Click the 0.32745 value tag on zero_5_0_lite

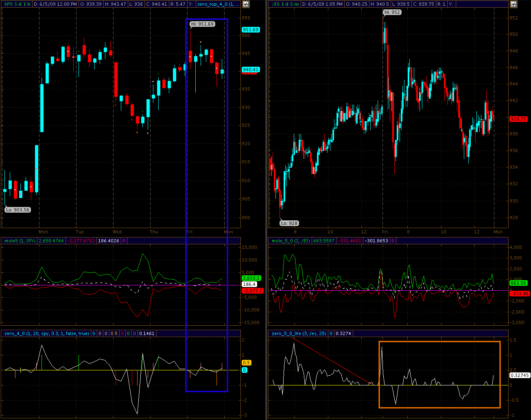(x=518, y=376)
